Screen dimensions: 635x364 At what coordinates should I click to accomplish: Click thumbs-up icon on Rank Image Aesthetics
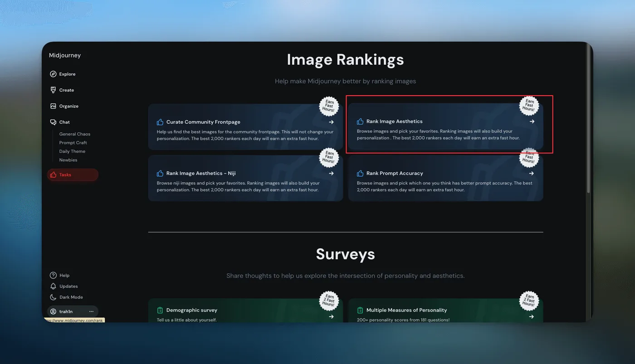(x=360, y=121)
